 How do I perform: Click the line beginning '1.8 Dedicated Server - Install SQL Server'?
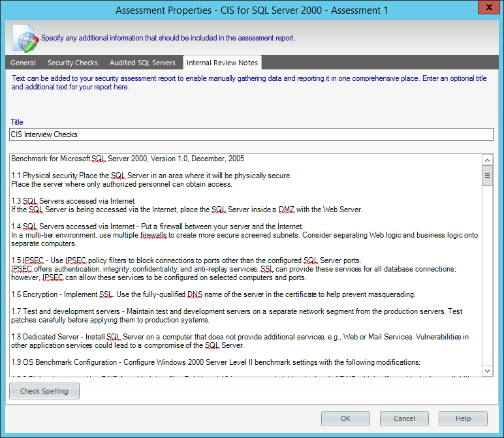240,336
